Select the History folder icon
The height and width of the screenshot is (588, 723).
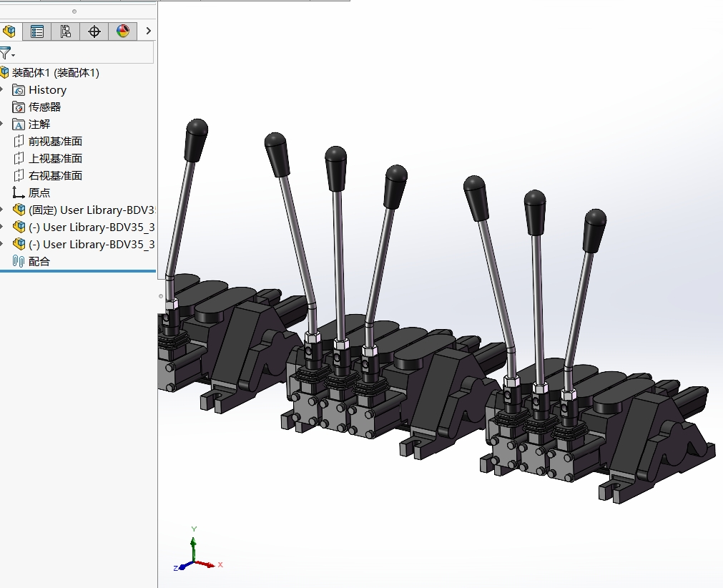pos(19,90)
